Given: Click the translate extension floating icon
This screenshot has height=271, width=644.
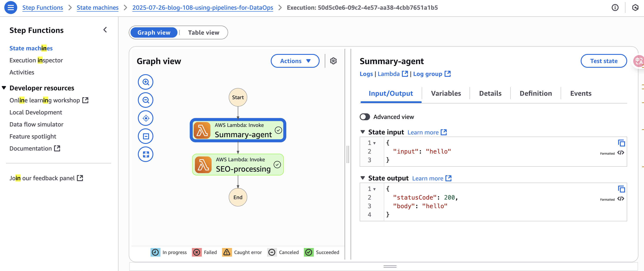Looking at the screenshot, I should coord(638,61).
